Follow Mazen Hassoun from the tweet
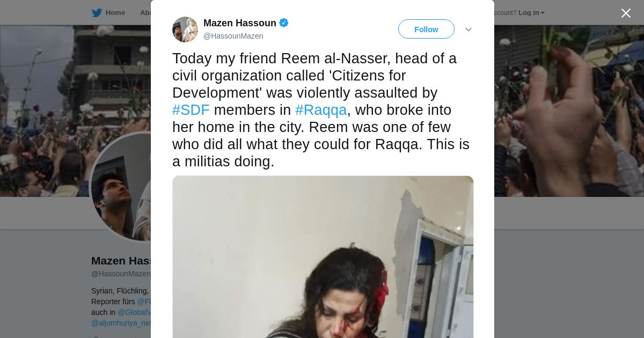This screenshot has height=338, width=644. tap(426, 29)
